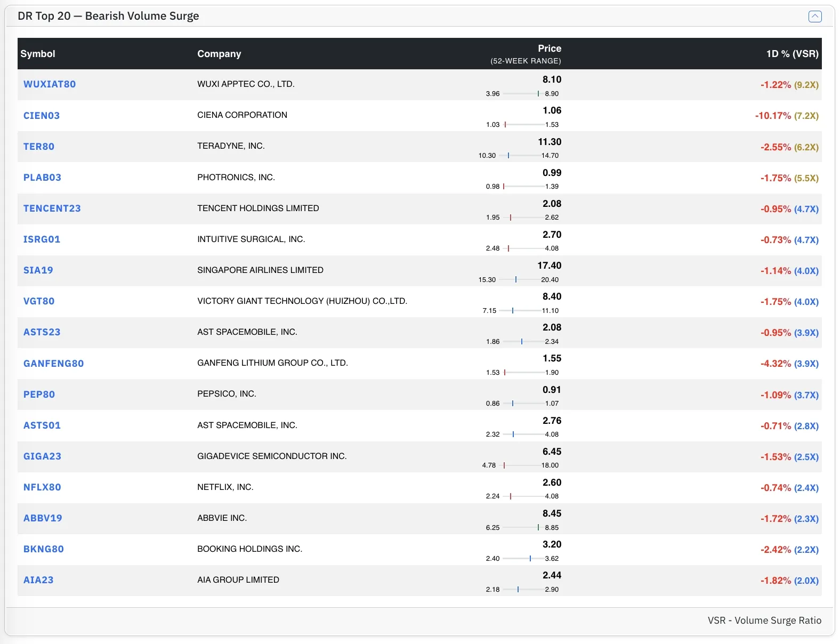Click WUXI APPTEC CO., LTD. company name
Image resolution: width=840 pixels, height=644 pixels.
click(246, 84)
